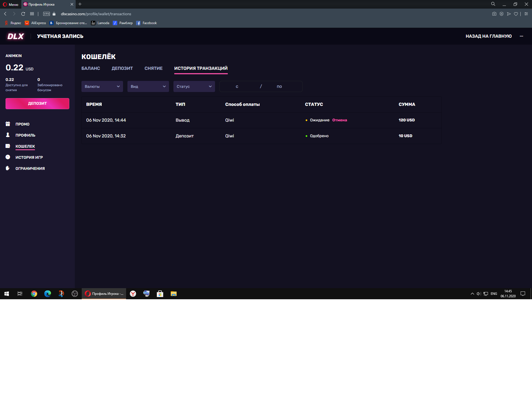Switch to the Снятие tab

154,68
